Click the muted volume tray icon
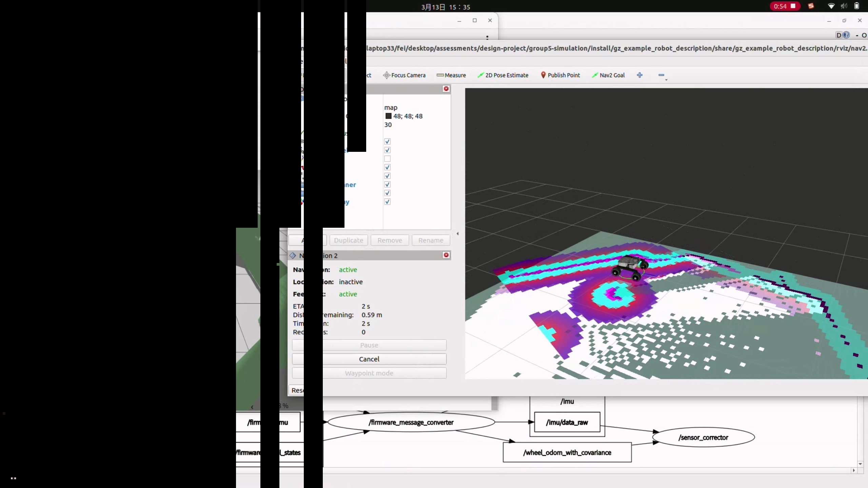Viewport: 868px width, 488px height. click(x=844, y=6)
